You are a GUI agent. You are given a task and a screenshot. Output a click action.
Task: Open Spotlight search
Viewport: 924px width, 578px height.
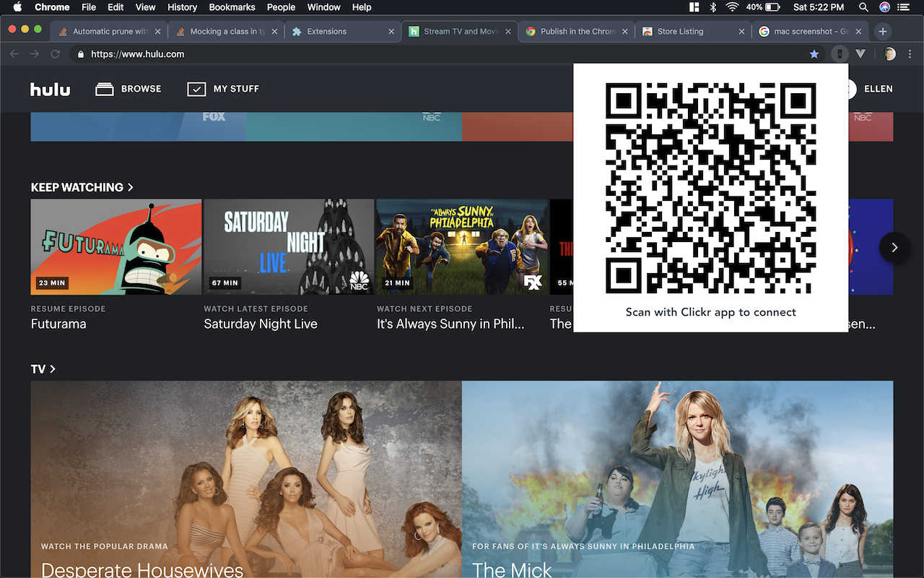click(x=863, y=7)
